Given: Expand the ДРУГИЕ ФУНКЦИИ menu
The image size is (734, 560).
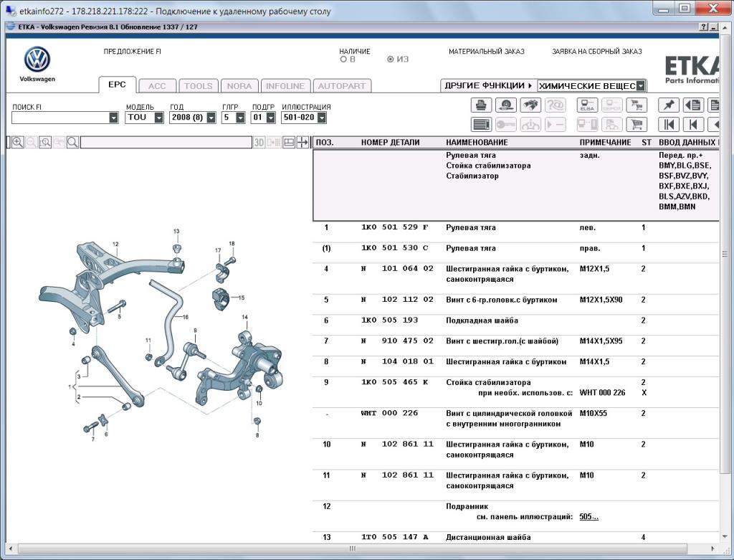Looking at the screenshot, I should coord(488,86).
